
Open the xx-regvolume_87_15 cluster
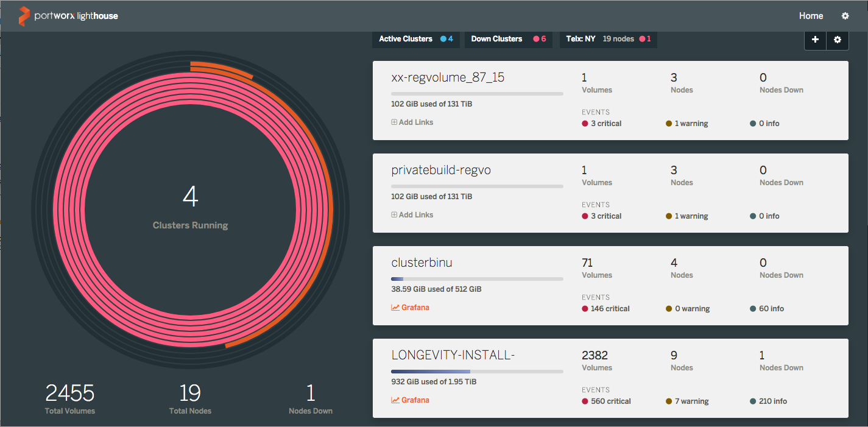tap(448, 77)
